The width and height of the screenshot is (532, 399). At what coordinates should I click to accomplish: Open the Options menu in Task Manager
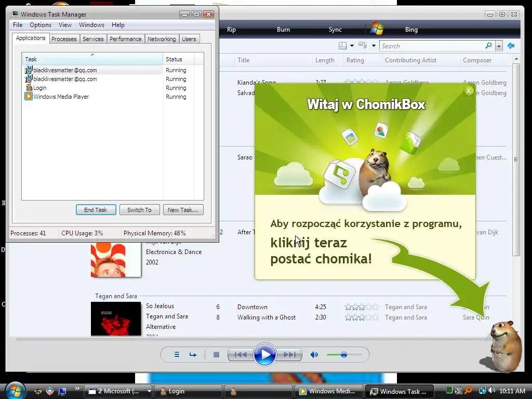pos(41,25)
